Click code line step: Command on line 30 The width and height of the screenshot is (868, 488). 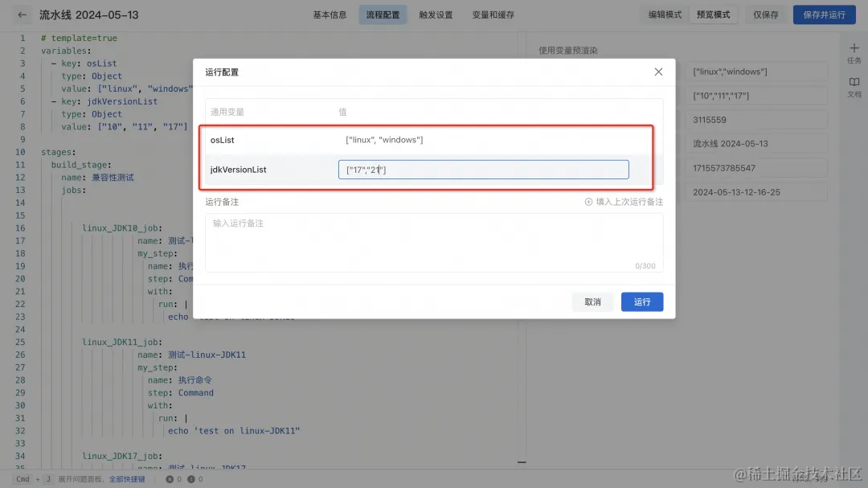(181, 392)
